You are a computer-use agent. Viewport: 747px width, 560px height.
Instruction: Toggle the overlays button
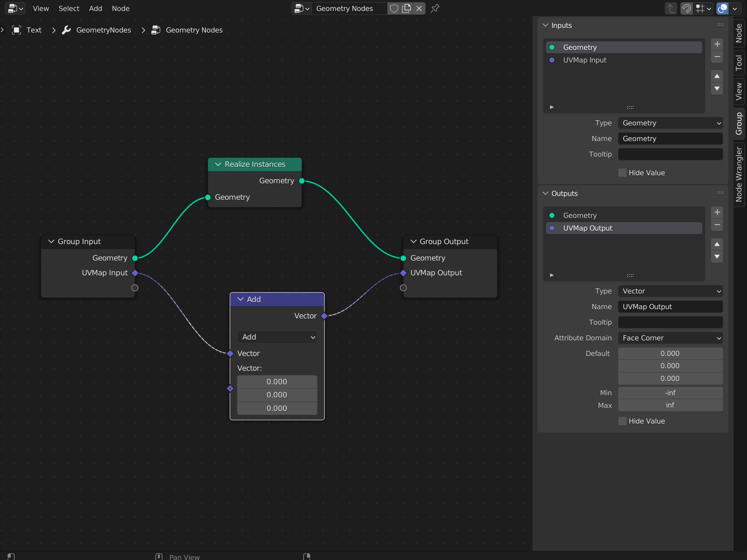[723, 8]
